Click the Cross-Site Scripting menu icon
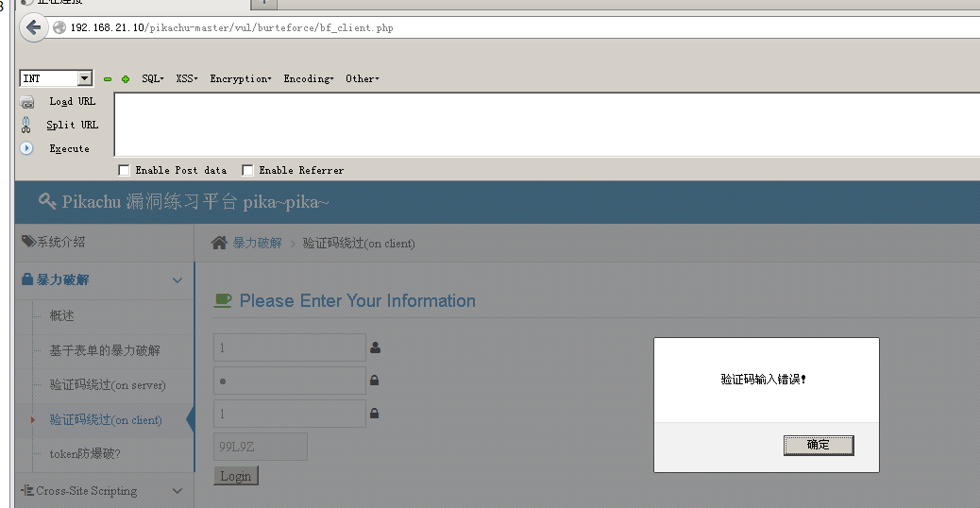980x508 pixels. (27, 490)
